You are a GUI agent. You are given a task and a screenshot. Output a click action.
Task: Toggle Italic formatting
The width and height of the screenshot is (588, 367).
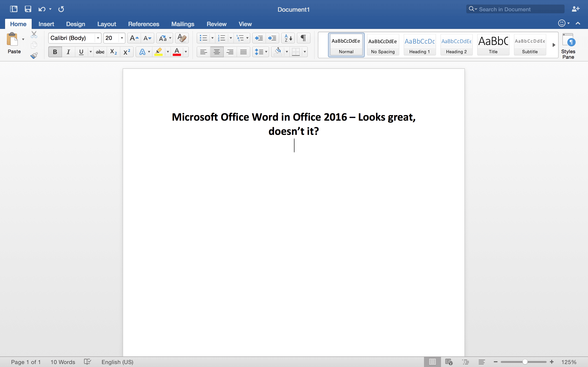click(68, 52)
